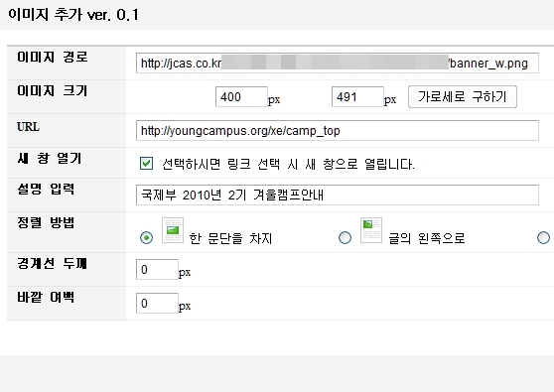Click the 이미지 경로 image path field
Image resolution: width=554 pixels, height=392 pixels.
pyautogui.click(x=338, y=63)
